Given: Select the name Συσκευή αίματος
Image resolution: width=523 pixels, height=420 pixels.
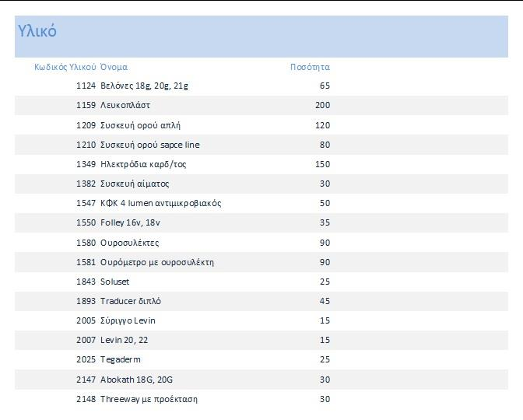Looking at the screenshot, I should [x=135, y=184].
